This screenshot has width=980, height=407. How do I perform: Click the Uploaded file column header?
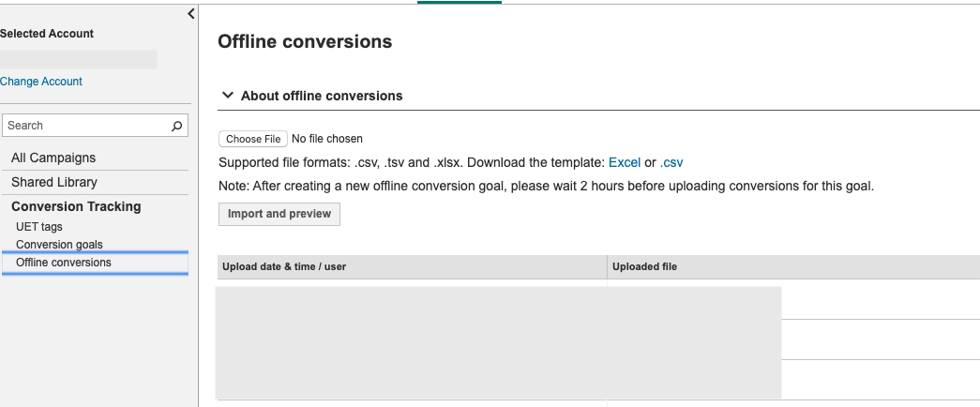[644, 267]
